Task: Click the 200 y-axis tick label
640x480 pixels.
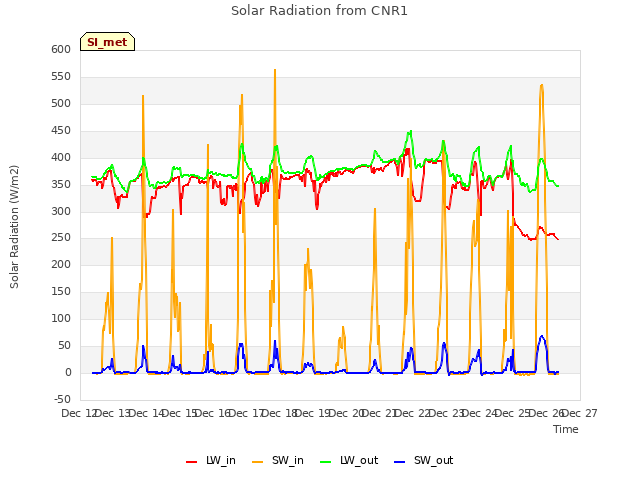Action: point(61,264)
